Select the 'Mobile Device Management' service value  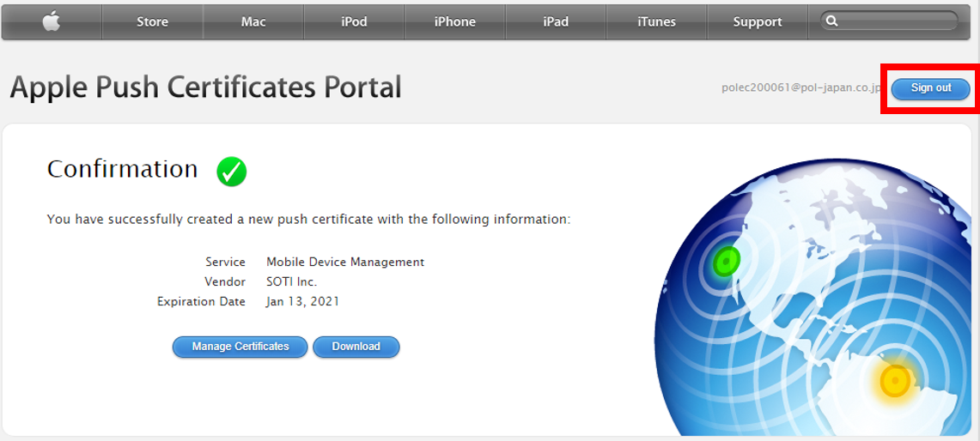[x=345, y=263]
